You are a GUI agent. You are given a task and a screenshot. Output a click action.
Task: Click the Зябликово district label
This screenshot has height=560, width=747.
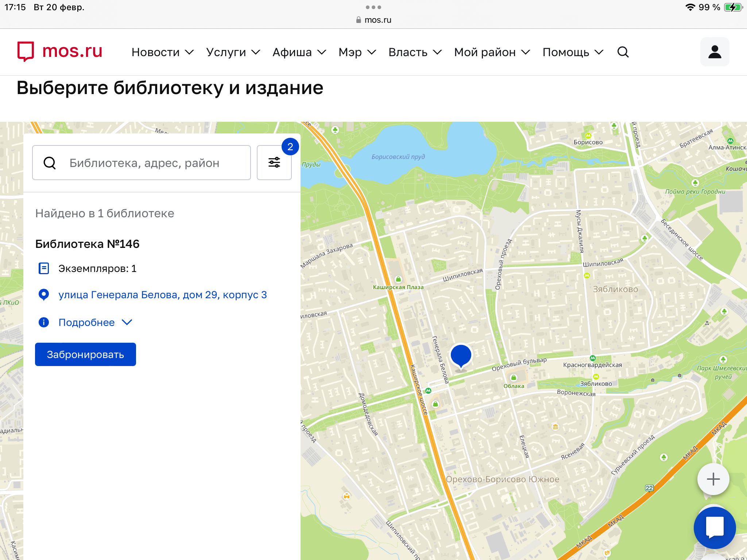click(x=616, y=289)
